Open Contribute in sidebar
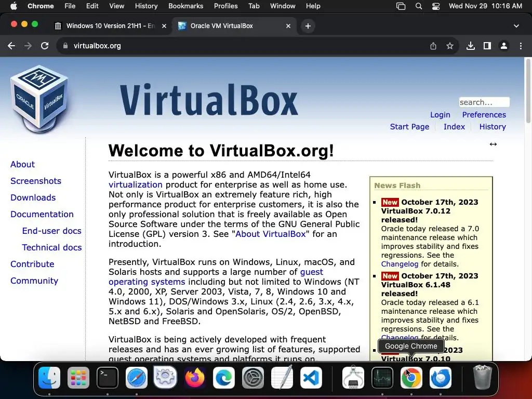Image resolution: width=532 pixels, height=399 pixels. click(x=32, y=264)
